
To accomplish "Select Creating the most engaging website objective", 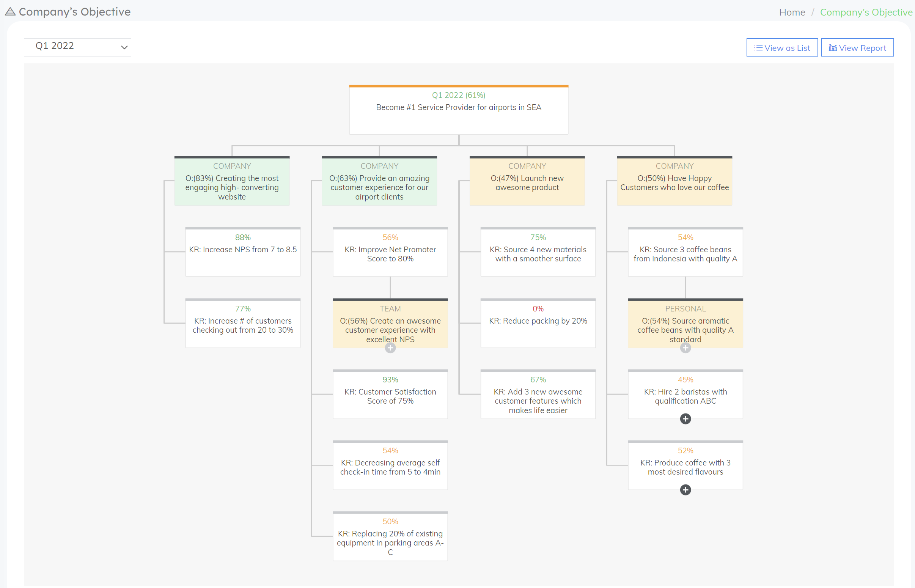I will 232,181.
